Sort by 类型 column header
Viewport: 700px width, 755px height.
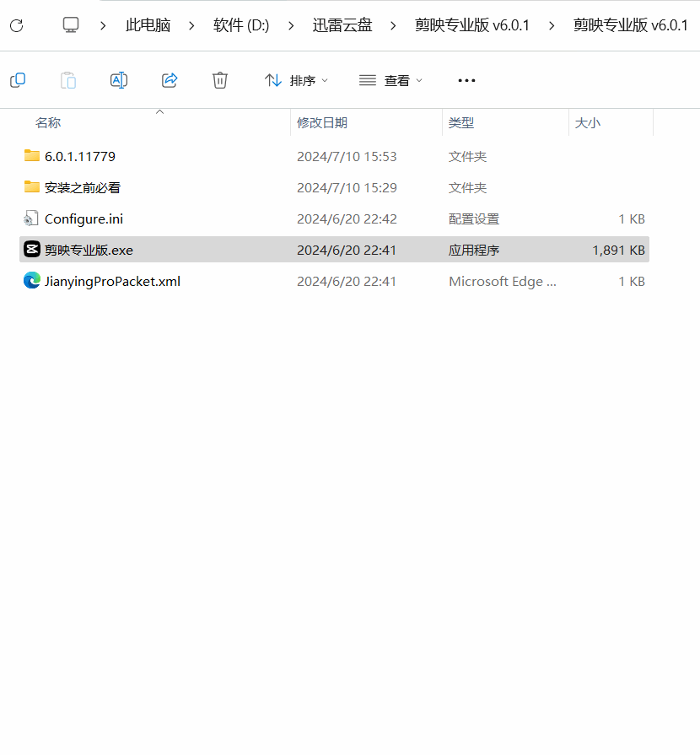461,123
